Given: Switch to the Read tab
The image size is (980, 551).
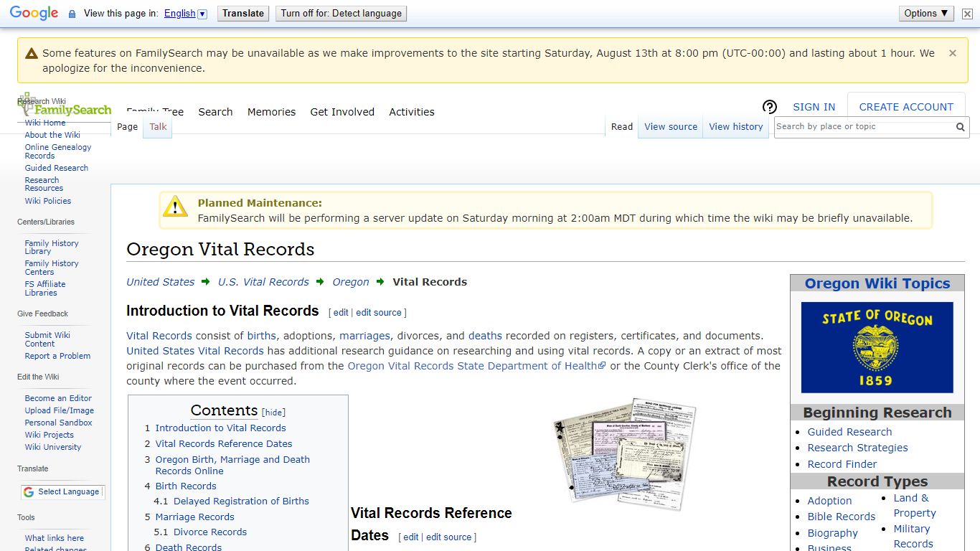Looking at the screenshot, I should (x=622, y=126).
